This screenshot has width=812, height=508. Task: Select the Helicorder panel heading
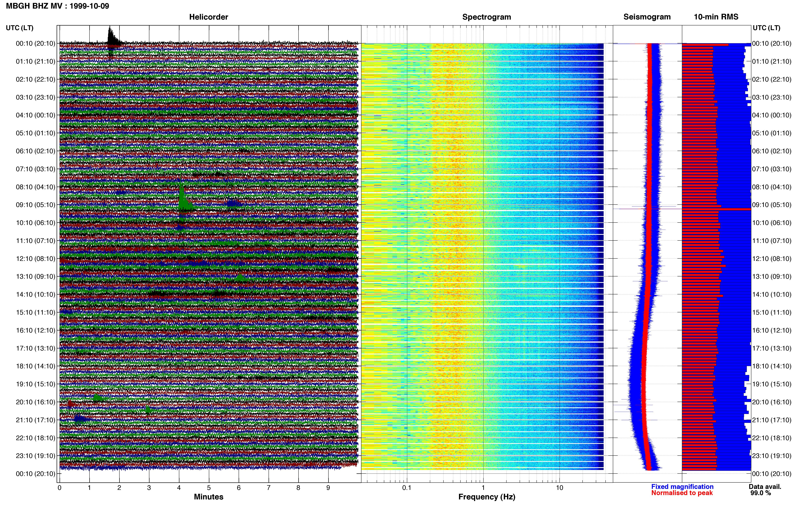tap(209, 17)
